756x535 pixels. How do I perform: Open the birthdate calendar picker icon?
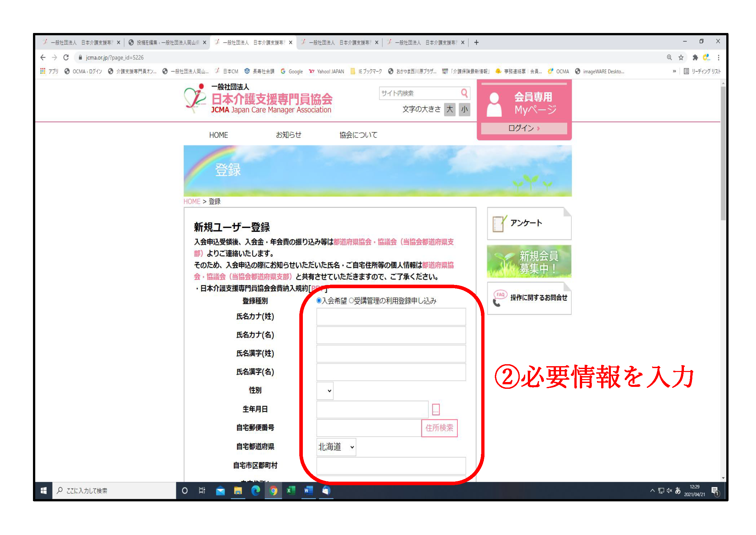pyautogui.click(x=436, y=409)
